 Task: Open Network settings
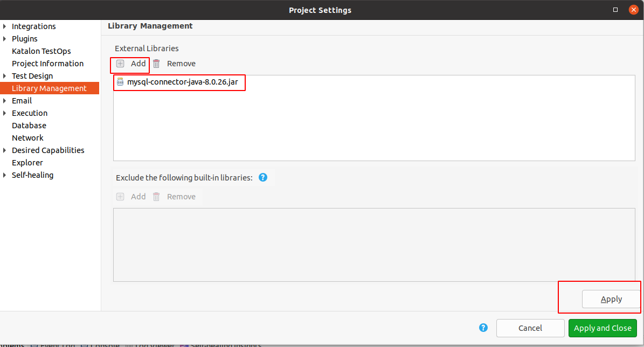(27, 138)
